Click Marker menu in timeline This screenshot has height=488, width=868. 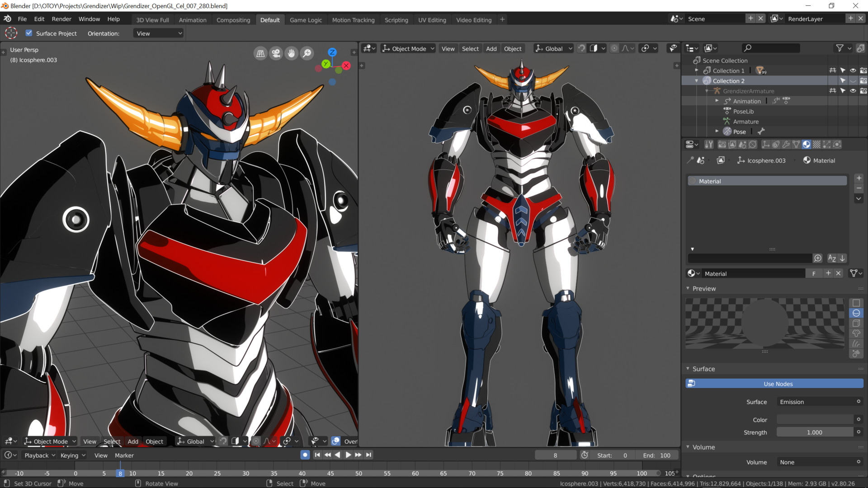pyautogui.click(x=124, y=455)
